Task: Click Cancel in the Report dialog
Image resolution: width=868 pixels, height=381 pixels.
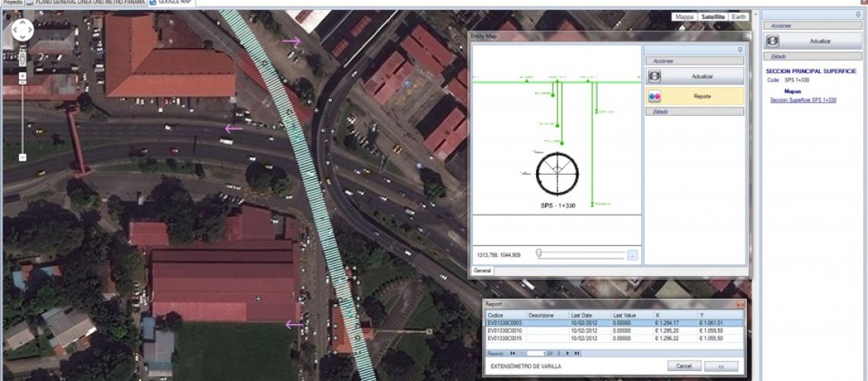Action: pos(684,367)
